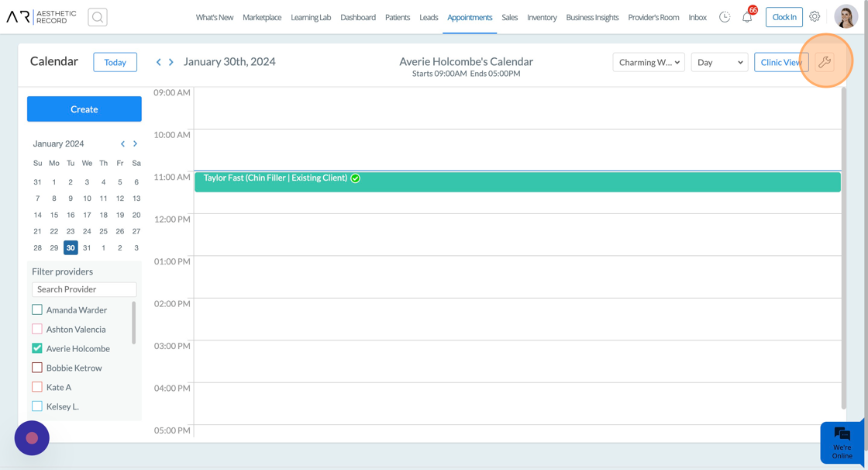Open the What's New menu
This screenshot has height=470, width=868.
[x=214, y=17]
